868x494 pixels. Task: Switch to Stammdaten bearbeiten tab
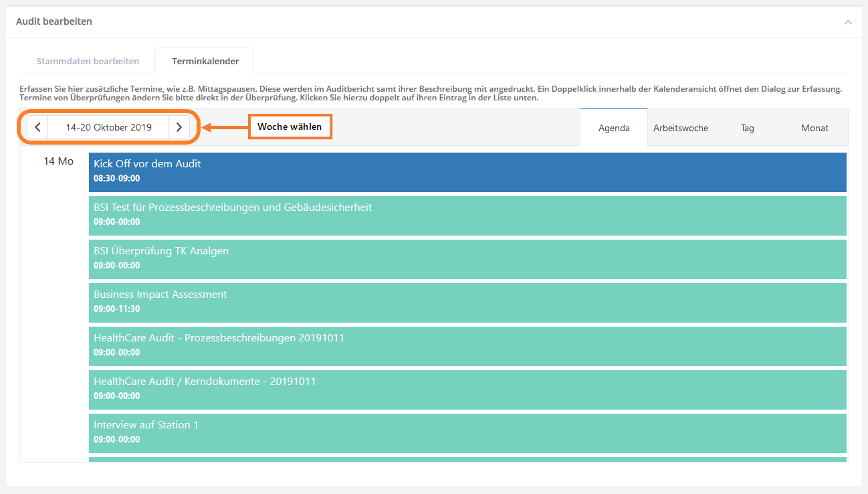coord(88,61)
